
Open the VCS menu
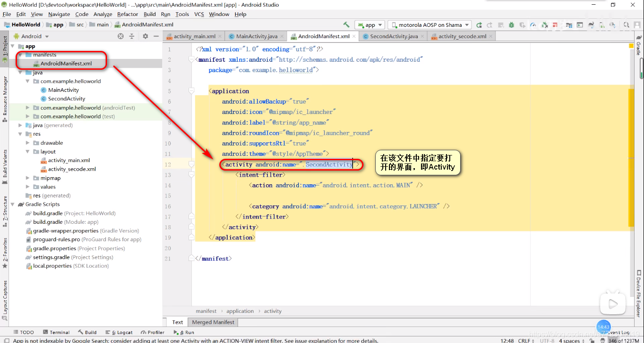(199, 14)
